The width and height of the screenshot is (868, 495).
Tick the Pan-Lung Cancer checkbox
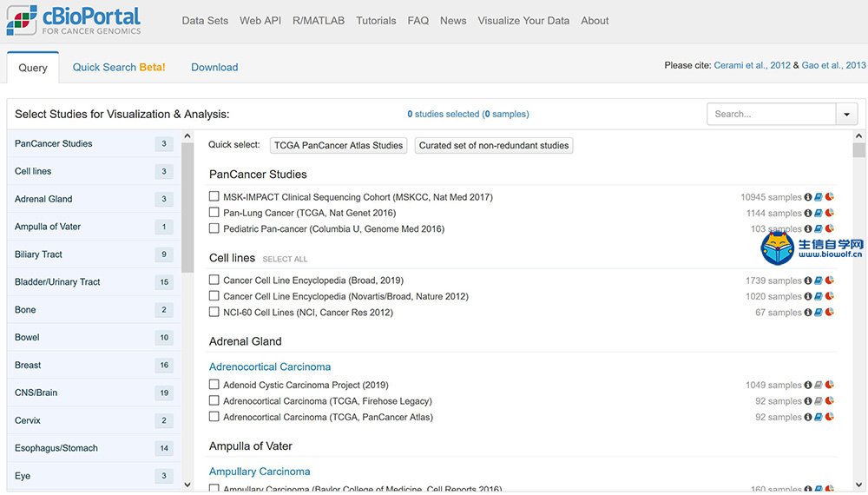[x=214, y=212]
